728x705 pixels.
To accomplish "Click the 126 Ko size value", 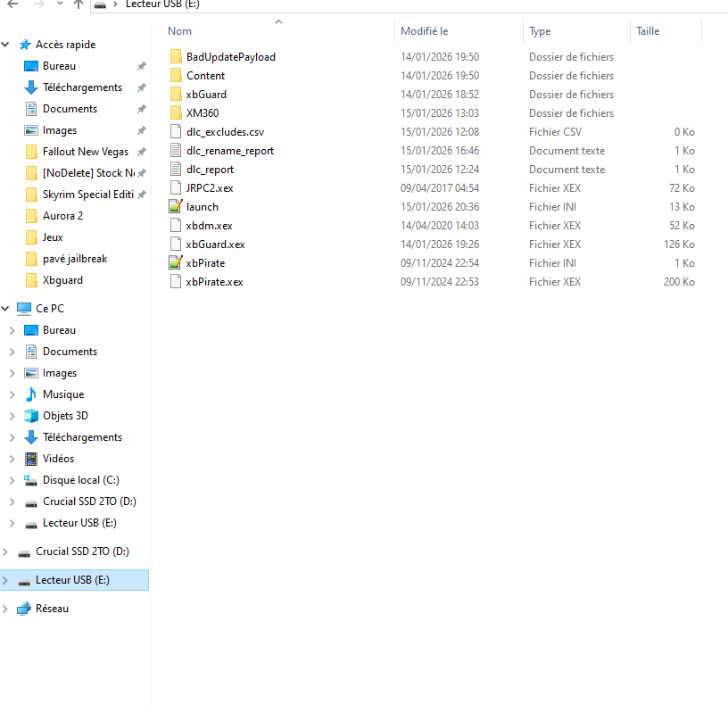I will (x=679, y=245).
